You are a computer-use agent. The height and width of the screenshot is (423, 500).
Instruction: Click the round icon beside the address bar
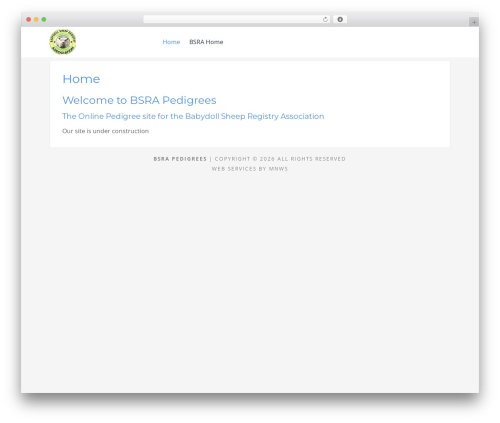click(x=340, y=20)
